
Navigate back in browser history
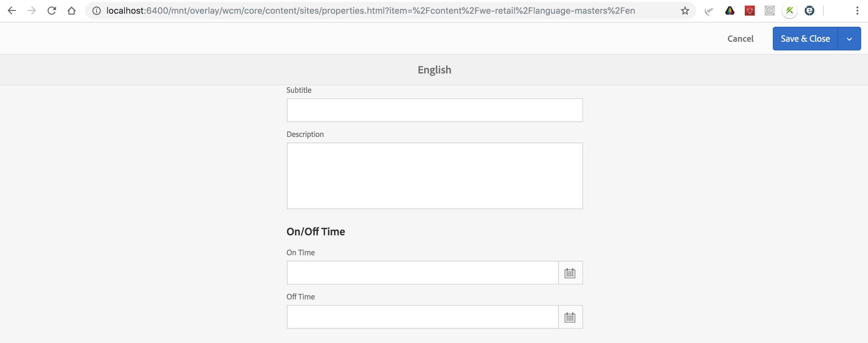pos(12,11)
